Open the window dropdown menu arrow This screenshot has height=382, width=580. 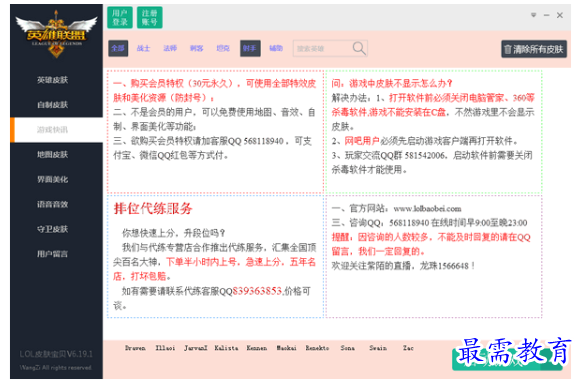click(x=533, y=15)
